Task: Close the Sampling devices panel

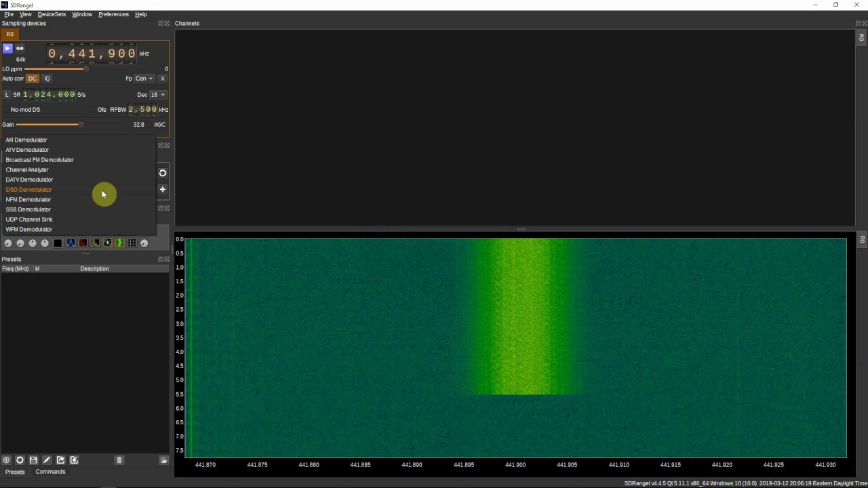Action: click(x=167, y=24)
